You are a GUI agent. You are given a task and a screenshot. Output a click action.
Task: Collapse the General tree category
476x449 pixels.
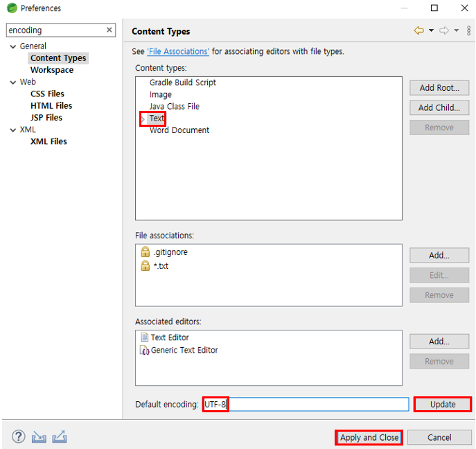tap(12, 46)
